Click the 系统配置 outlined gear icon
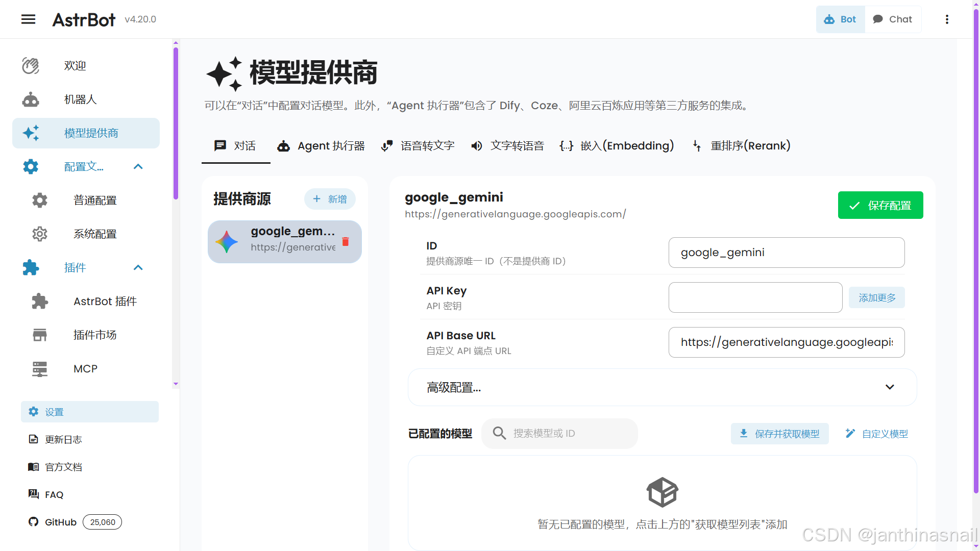 [40, 234]
